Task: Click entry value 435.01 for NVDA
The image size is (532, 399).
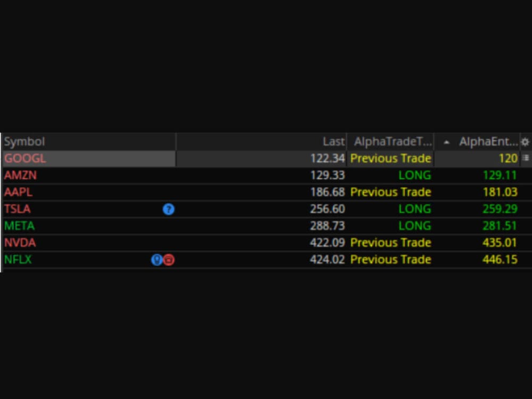Action: 500,243
